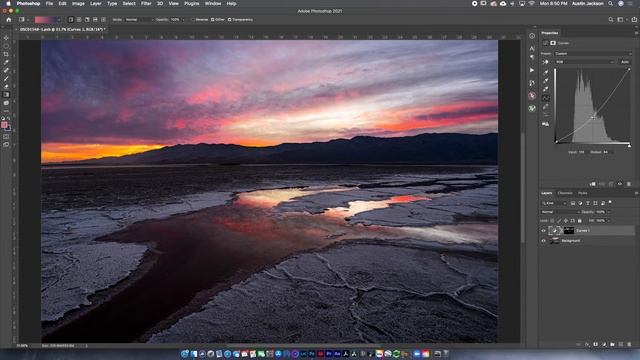Screen dimensions: 640x360
Task: Hide the Curves 1 layer
Action: pos(543,231)
